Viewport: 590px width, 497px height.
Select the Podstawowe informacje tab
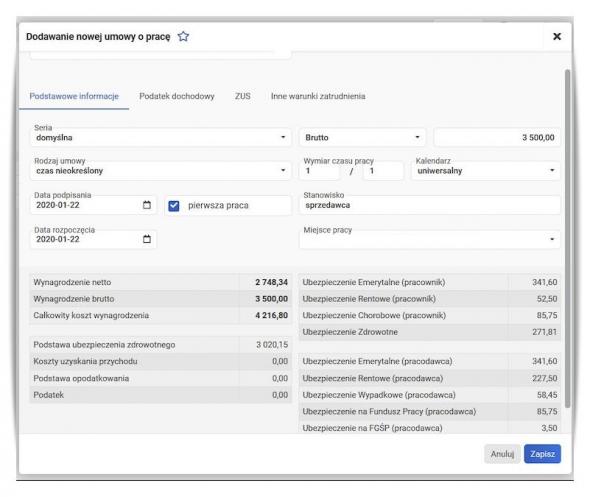(x=74, y=96)
